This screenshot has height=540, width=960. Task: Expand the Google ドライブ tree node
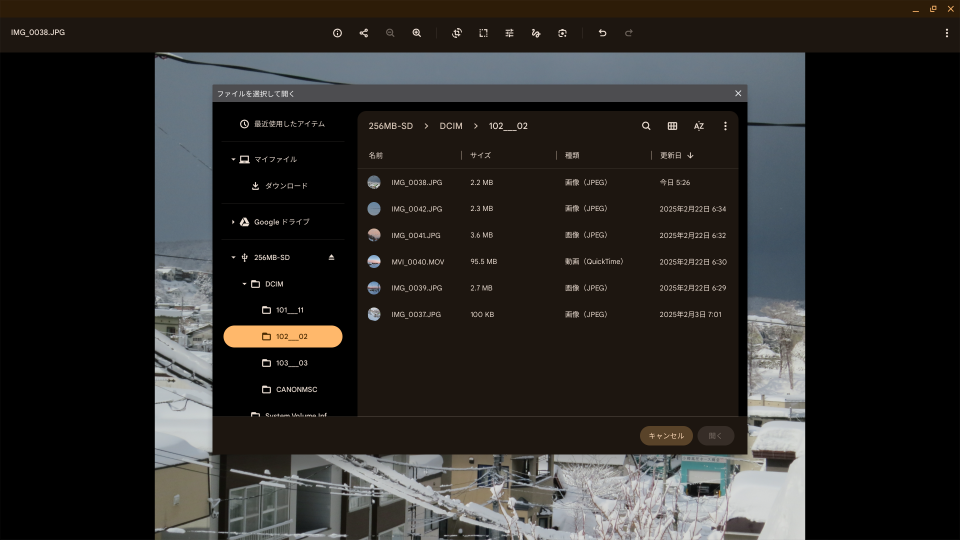233,222
